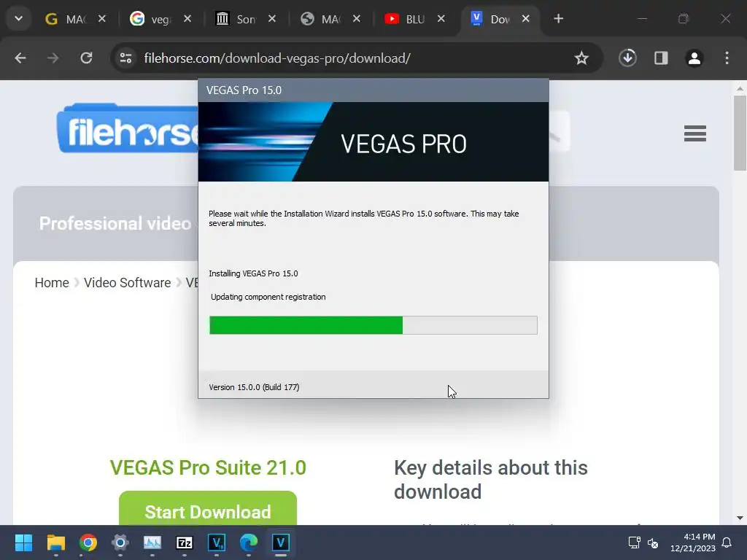Viewport: 747px width, 560px height.
Task: Click the Start Download button
Action: (x=208, y=508)
